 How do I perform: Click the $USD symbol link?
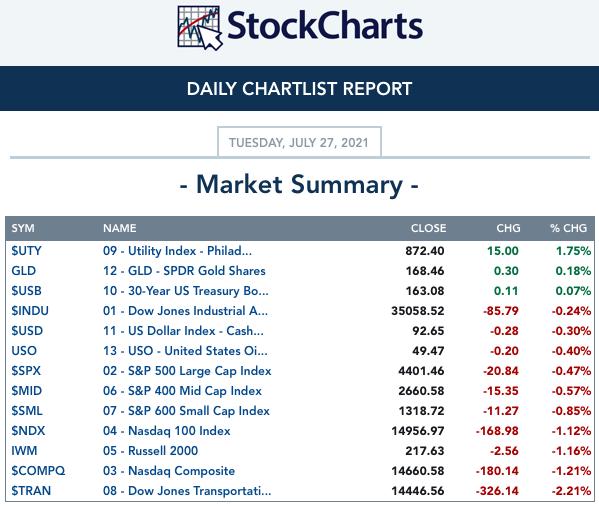(x=27, y=331)
